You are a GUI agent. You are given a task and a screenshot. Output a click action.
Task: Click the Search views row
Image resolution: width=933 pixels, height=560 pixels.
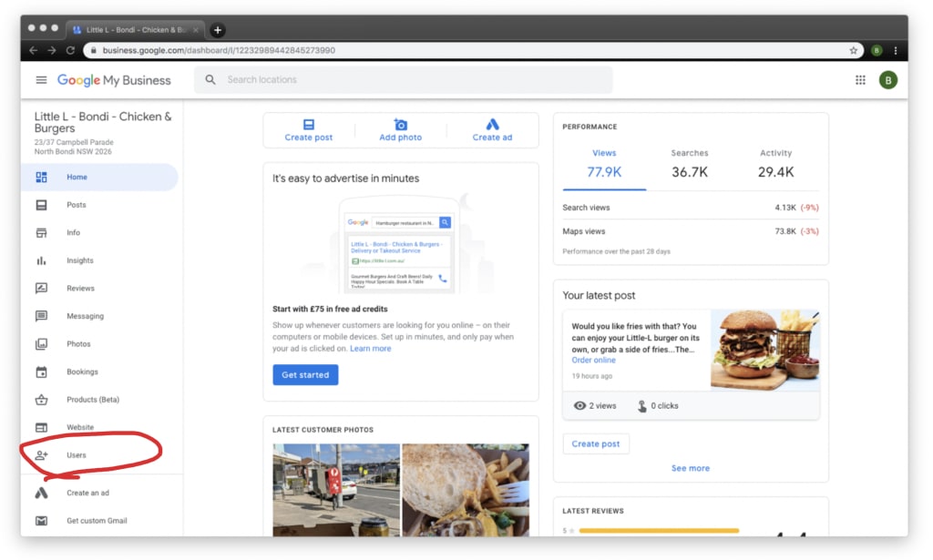pos(691,208)
